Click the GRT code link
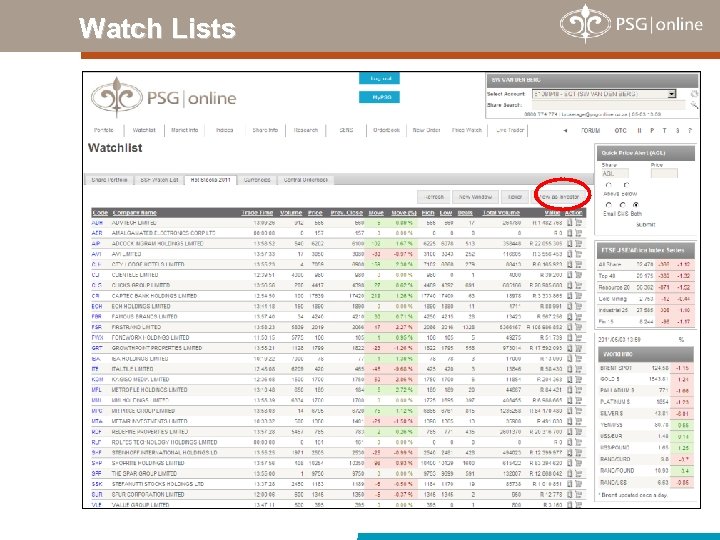The height and width of the screenshot is (540, 720). click(x=96, y=349)
